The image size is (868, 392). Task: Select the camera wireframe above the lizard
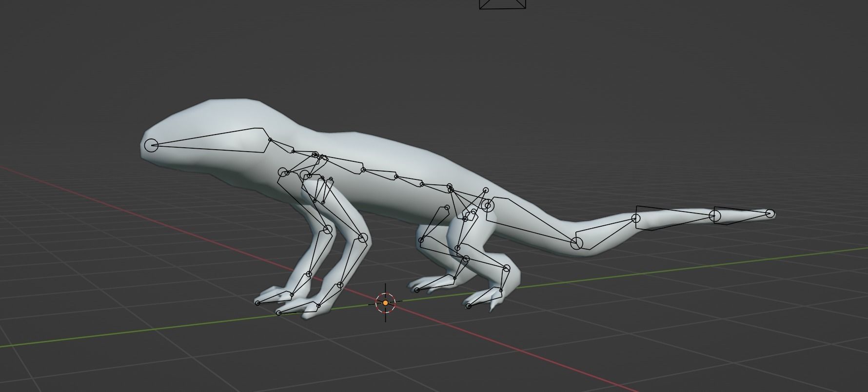point(503,4)
